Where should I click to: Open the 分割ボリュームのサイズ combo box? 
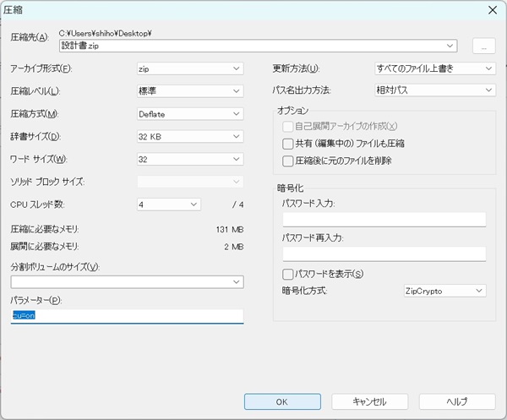pyautogui.click(x=127, y=282)
